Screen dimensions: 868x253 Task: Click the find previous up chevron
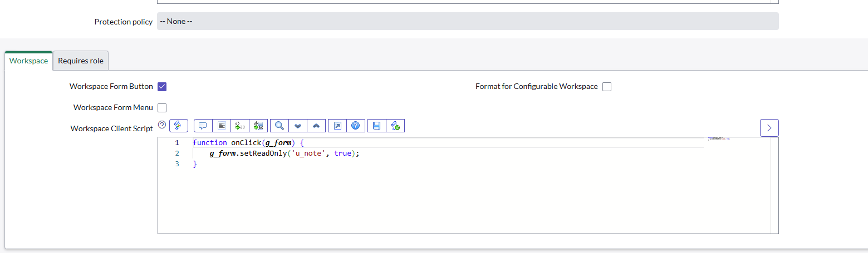click(x=316, y=126)
